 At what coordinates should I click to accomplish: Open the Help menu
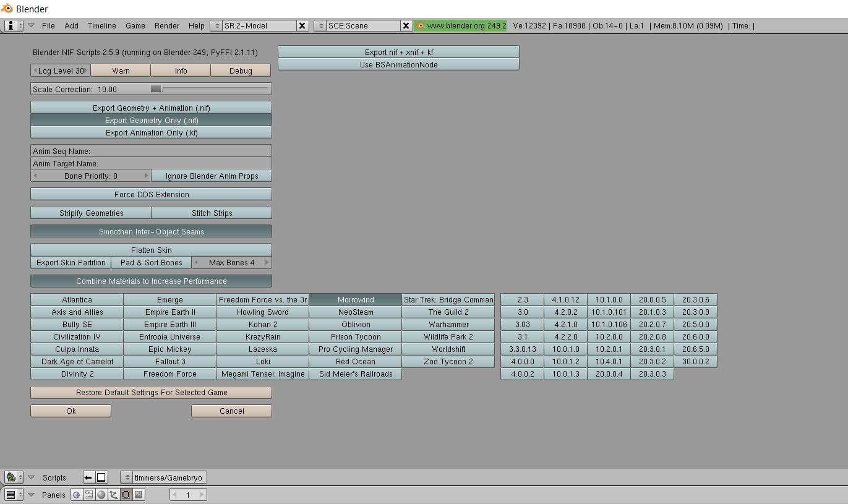coord(197,26)
